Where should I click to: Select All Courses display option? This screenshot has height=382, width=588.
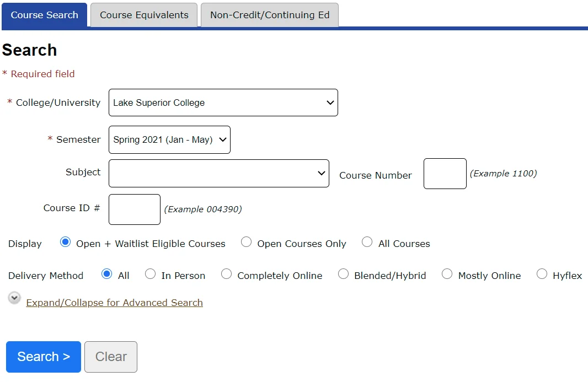pyautogui.click(x=367, y=242)
